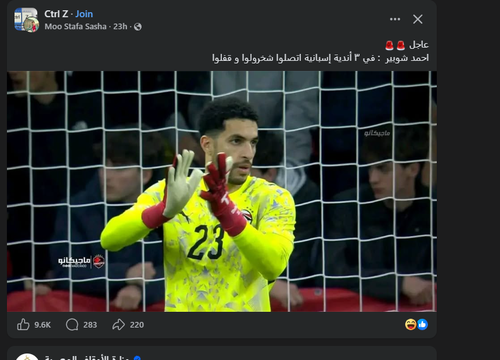Screen dimensions: 500x360
Task: Open the 23h post timestamp link
Action: point(120,27)
